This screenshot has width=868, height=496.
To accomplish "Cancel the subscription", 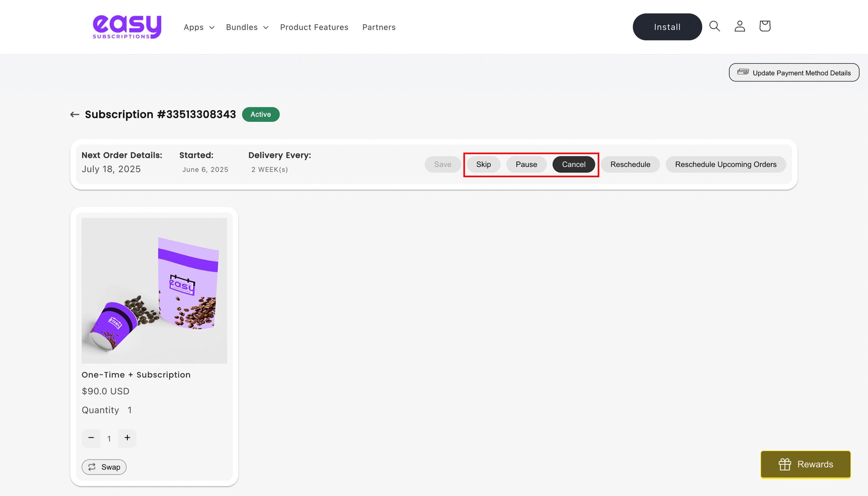I will [x=573, y=165].
